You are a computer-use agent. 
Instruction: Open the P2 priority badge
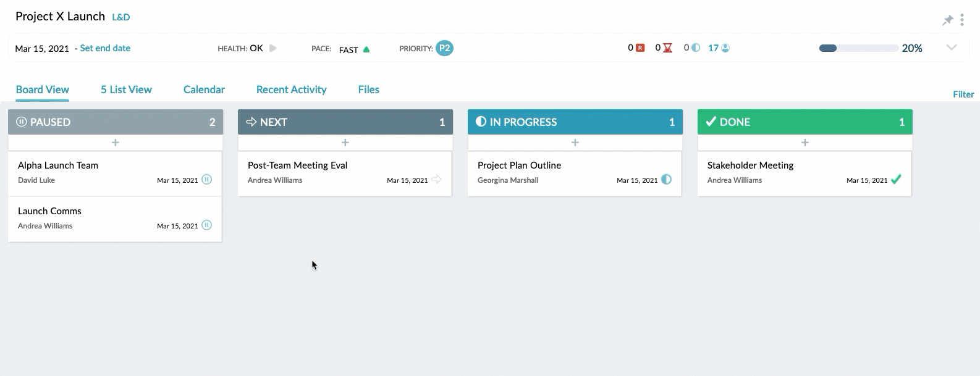pos(444,48)
